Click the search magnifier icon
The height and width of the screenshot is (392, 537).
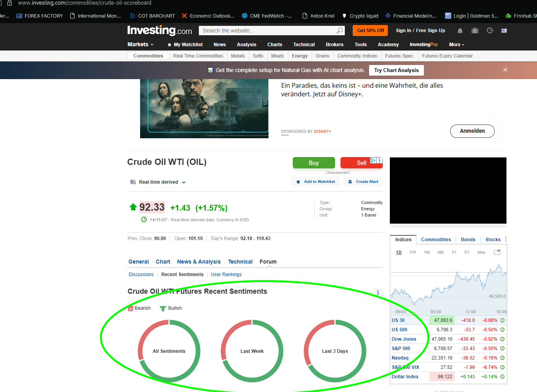pos(340,31)
